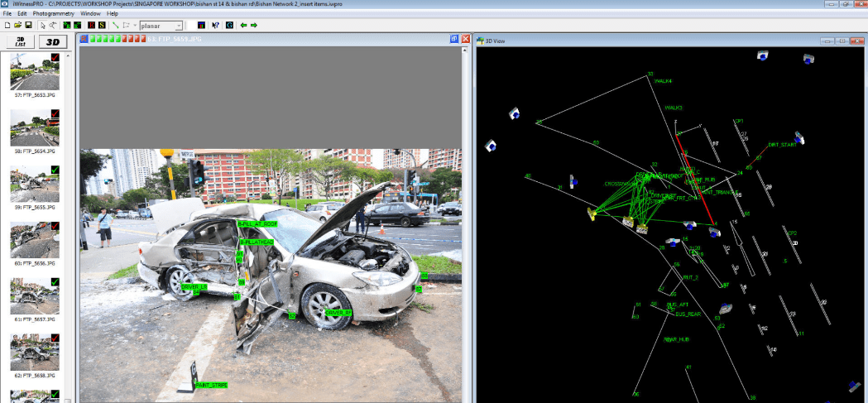This screenshot has height=403, width=868.
Task: Open the Edit menu
Action: (22, 13)
